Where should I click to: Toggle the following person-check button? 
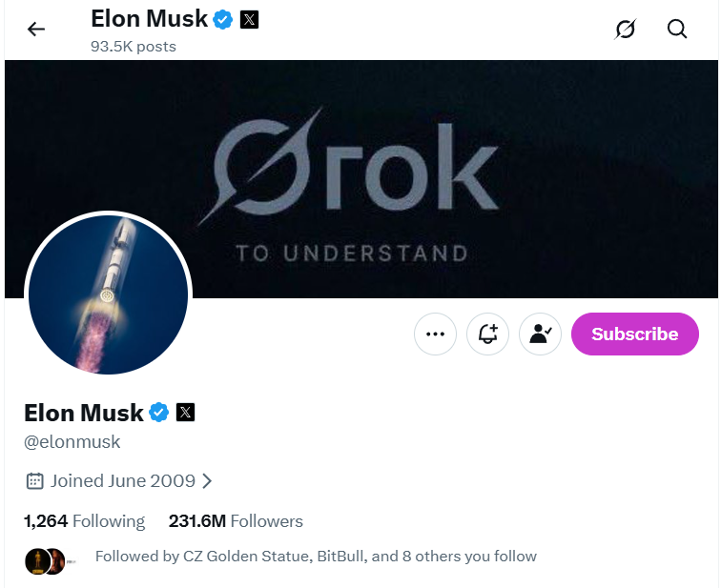click(x=540, y=335)
